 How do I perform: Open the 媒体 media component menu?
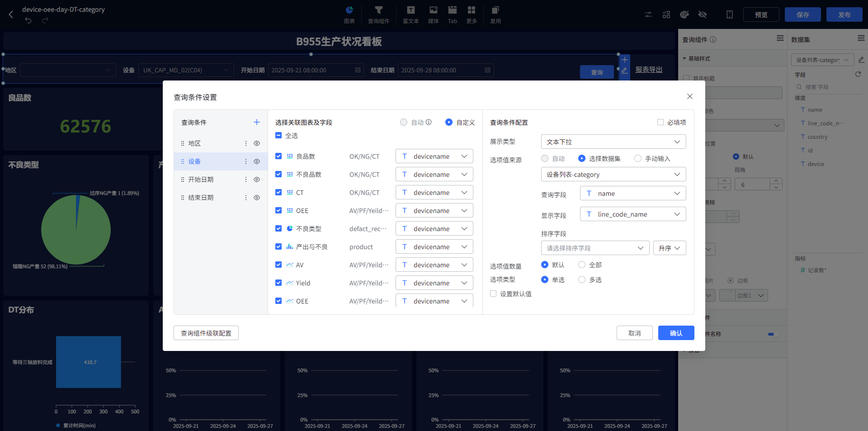(433, 14)
